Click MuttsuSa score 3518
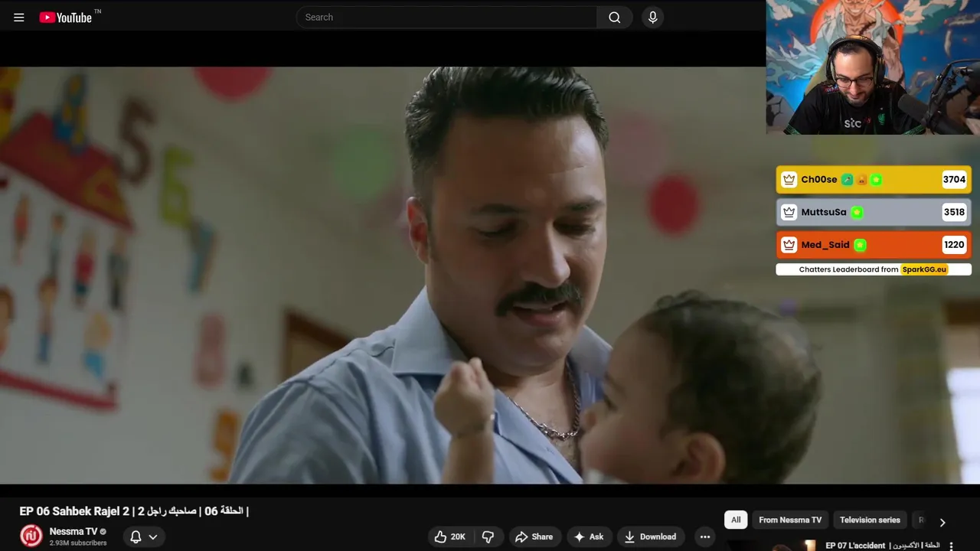Viewport: 980px width, 551px height. (954, 212)
